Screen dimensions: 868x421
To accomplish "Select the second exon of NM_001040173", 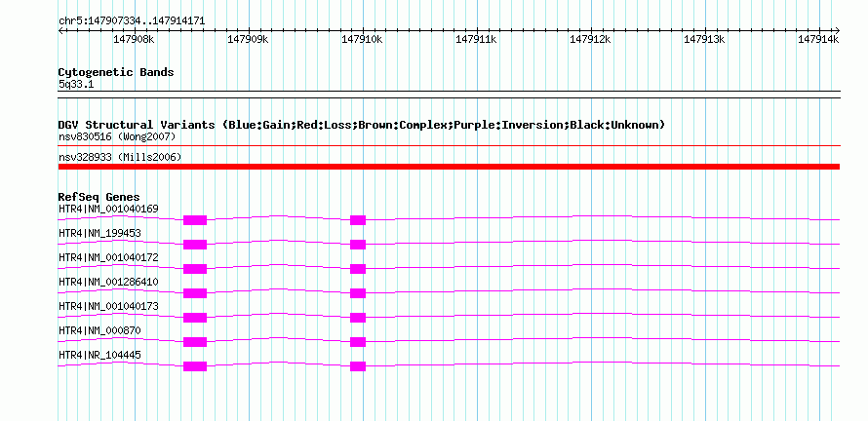I will click(x=358, y=318).
